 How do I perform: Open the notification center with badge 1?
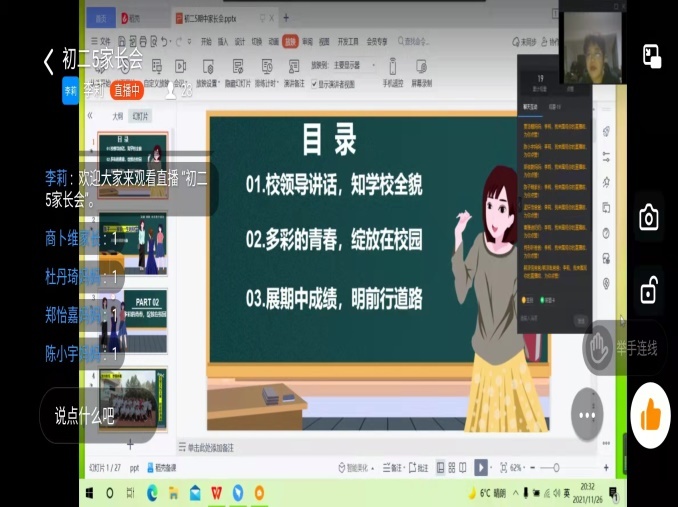pyautogui.click(x=614, y=493)
